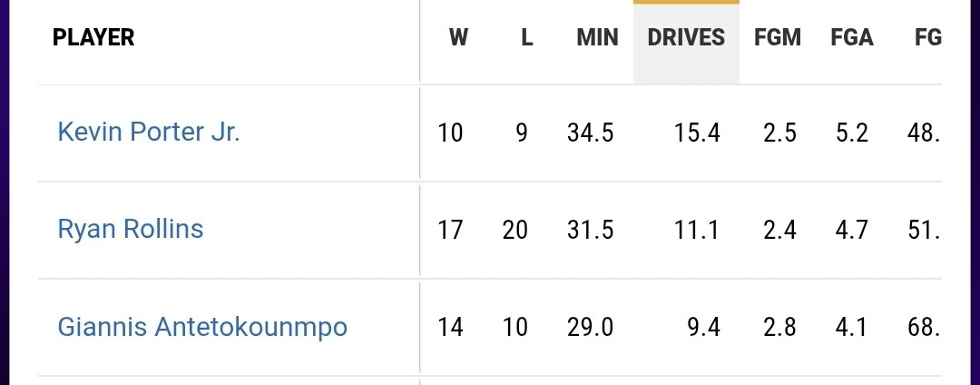Image resolution: width=980 pixels, height=385 pixels.
Task: Sort table by PLAYER column header
Action: click(93, 37)
